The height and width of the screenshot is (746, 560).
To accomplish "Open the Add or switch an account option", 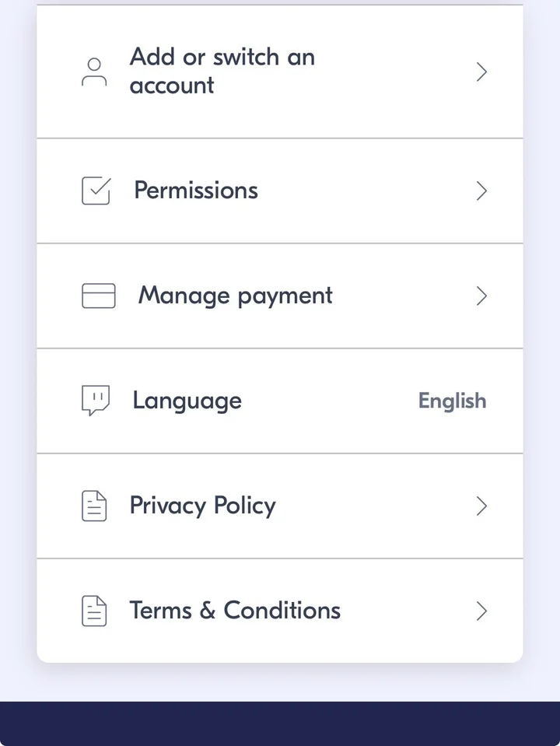I will click(222, 71).
